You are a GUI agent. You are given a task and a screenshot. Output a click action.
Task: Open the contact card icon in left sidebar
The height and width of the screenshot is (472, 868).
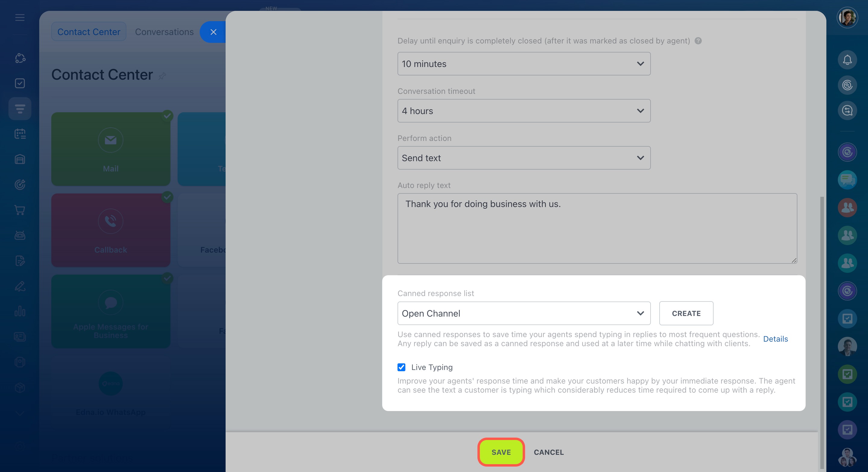coord(20,336)
